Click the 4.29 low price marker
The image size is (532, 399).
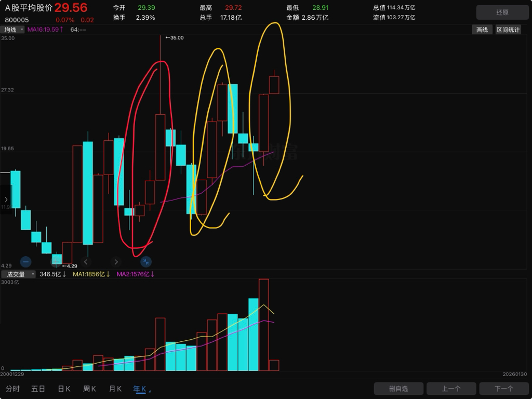[x=70, y=266]
